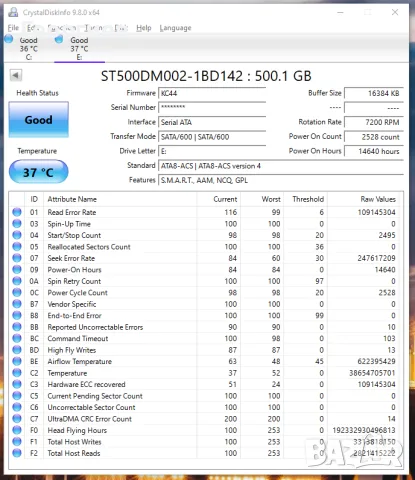The width and height of the screenshot is (415, 480).
Task: Click the Standard ATA8-ACS field
Action: click(281, 166)
